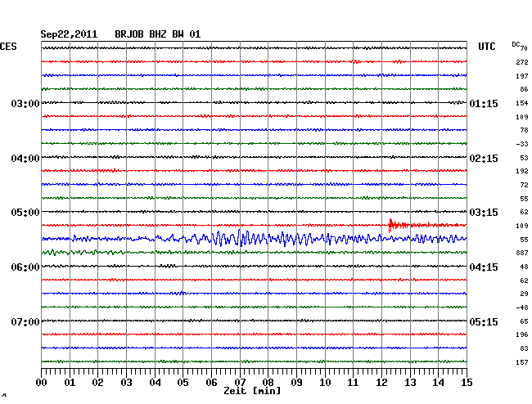Select the 06:00 time label
The image size is (532, 404).
[25, 267]
